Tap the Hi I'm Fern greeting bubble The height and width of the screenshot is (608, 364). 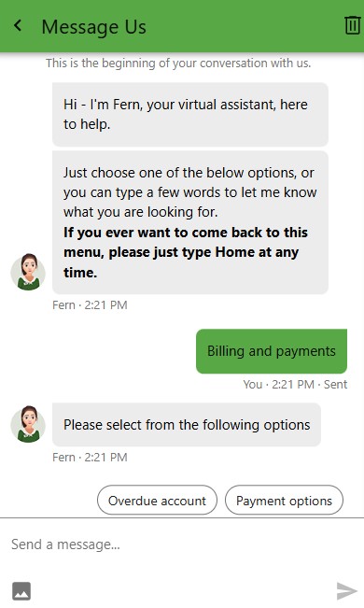(x=190, y=114)
